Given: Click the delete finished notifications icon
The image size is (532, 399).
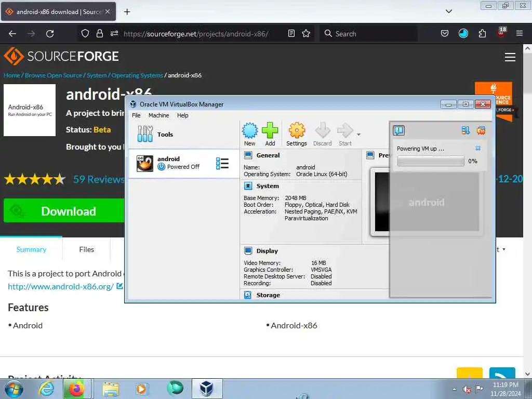Looking at the screenshot, I should [x=481, y=130].
